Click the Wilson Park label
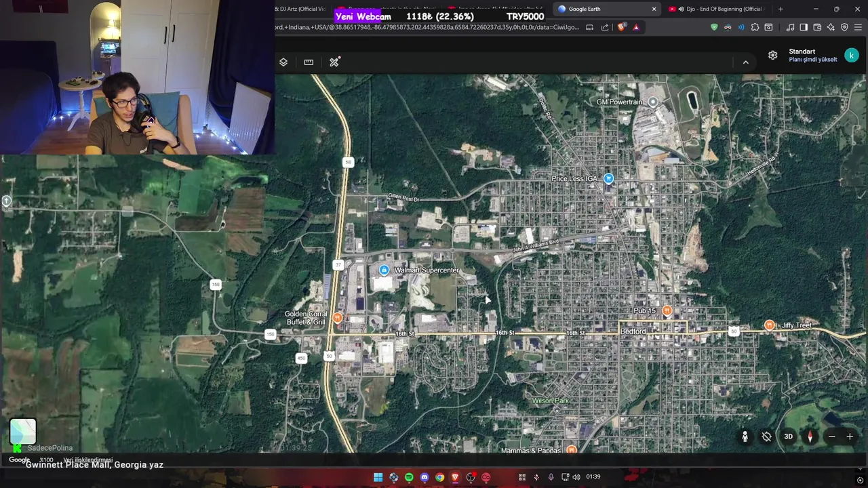 click(551, 401)
